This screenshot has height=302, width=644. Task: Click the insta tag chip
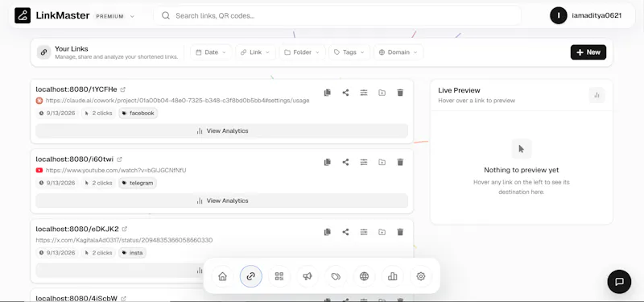click(132, 253)
